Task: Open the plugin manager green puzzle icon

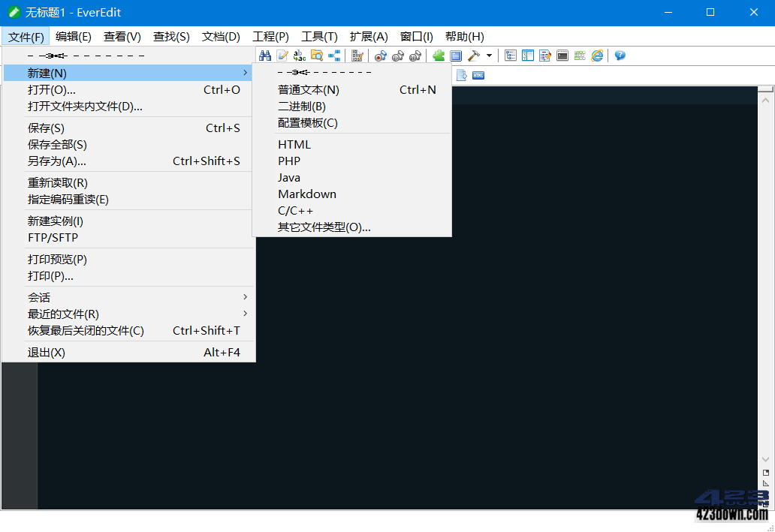Action: (438, 56)
